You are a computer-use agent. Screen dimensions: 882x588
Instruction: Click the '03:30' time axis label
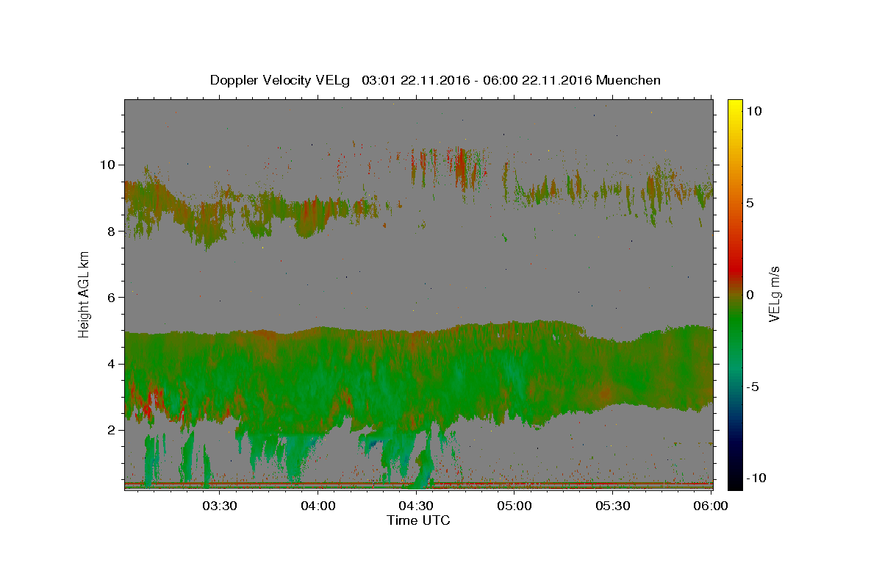(x=219, y=506)
